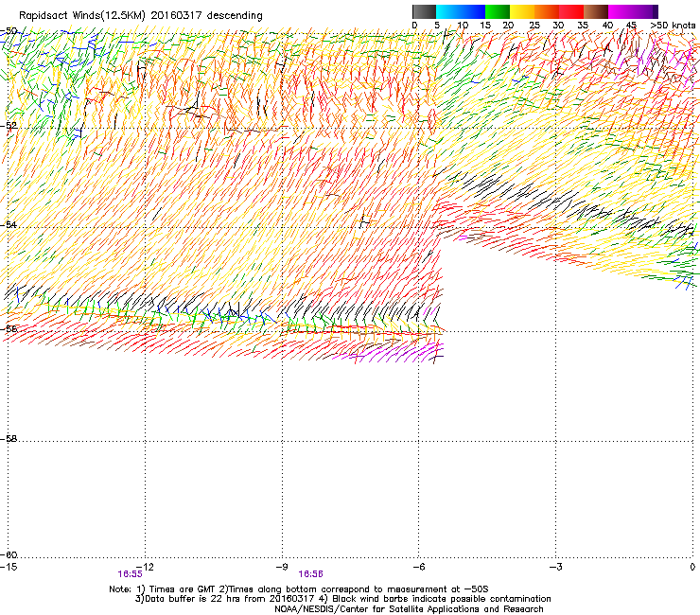Click the gray 0-5 knots legend segment
Viewport: 700px width, 615px height.
tap(424, 11)
